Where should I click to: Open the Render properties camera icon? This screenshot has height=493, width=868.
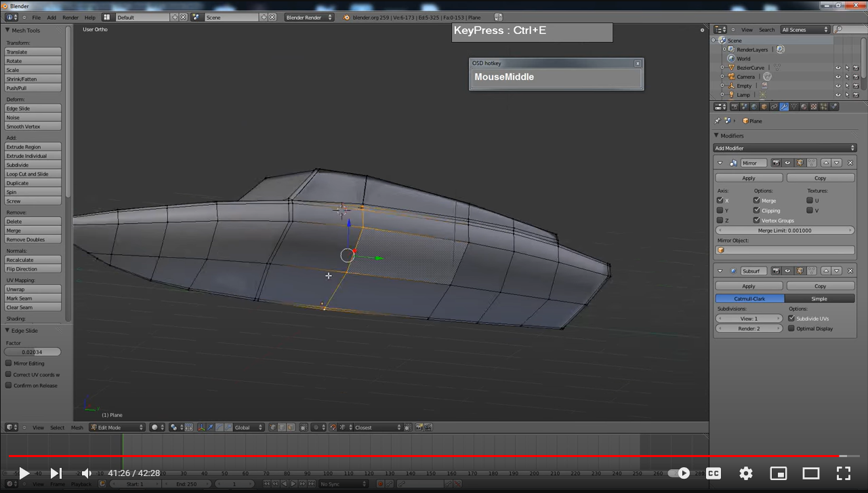pyautogui.click(x=735, y=107)
